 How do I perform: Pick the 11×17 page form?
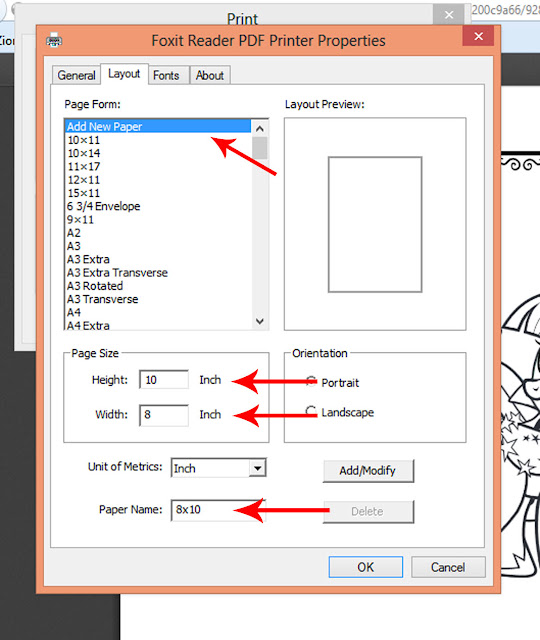pyautogui.click(x=158, y=167)
